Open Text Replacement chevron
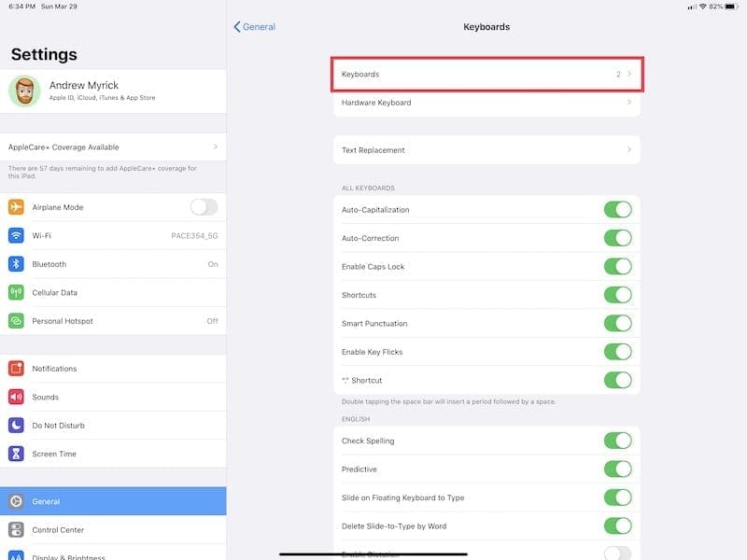 [628, 150]
